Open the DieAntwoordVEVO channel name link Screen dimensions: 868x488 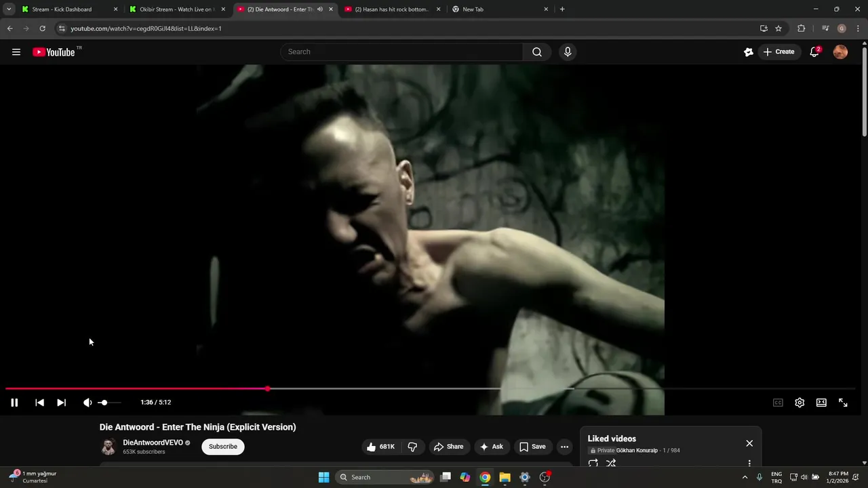point(153,443)
